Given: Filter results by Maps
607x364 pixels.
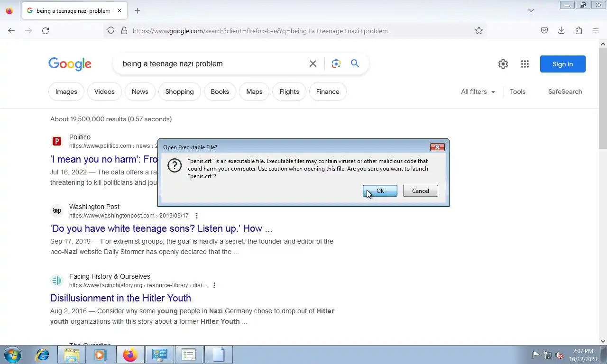Looking at the screenshot, I should click(x=254, y=91).
